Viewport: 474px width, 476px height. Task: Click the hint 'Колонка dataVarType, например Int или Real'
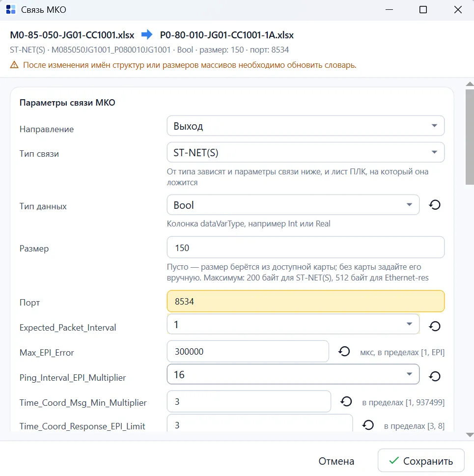249,224
